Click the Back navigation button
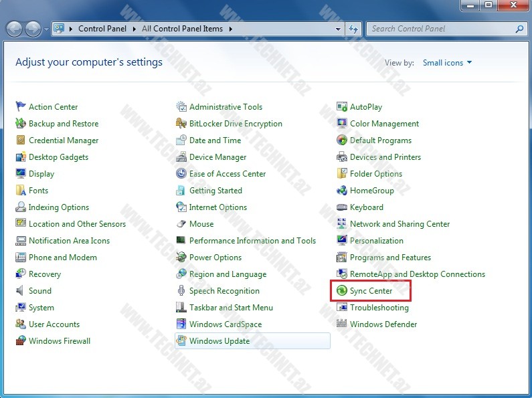 click(15, 29)
